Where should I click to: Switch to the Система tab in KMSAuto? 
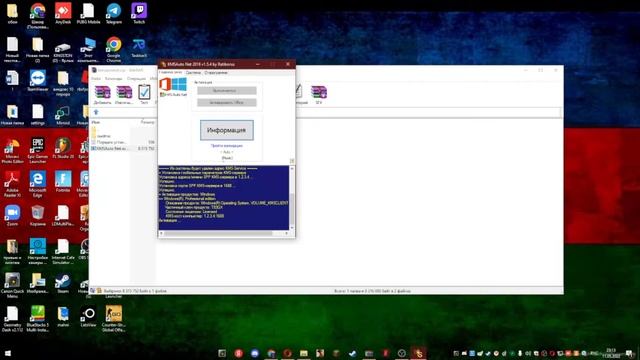pyautogui.click(x=193, y=73)
